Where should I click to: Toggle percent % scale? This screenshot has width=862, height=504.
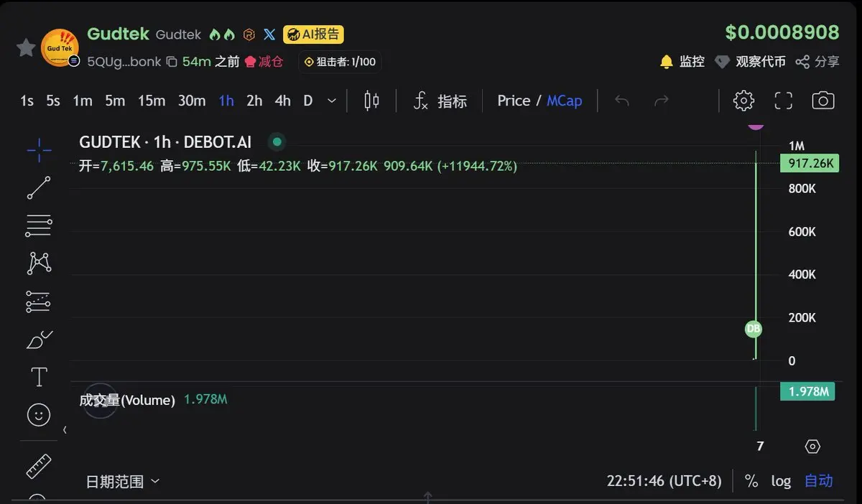[x=751, y=481]
